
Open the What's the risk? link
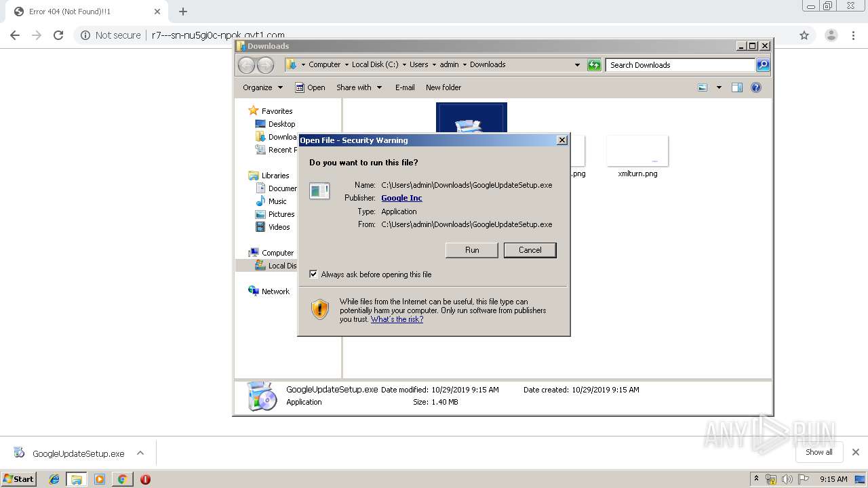point(397,319)
